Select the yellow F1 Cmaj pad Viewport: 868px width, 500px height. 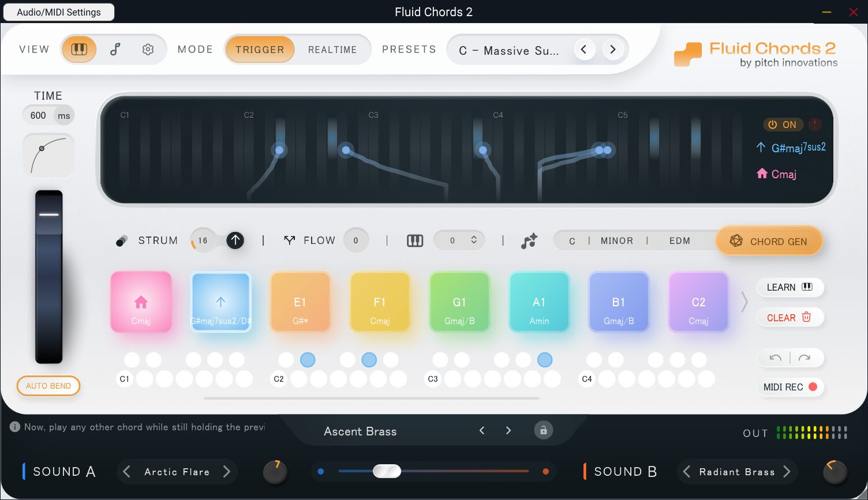pyautogui.click(x=380, y=302)
